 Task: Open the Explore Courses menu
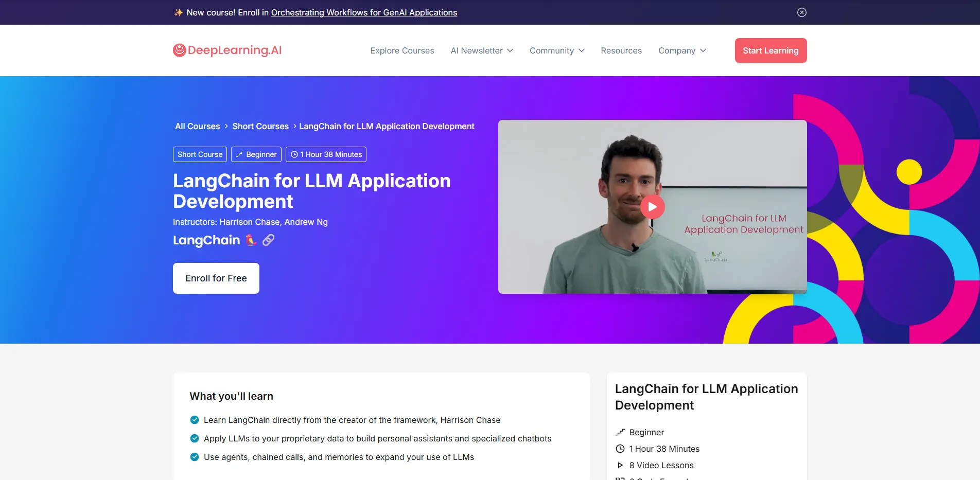pyautogui.click(x=402, y=50)
